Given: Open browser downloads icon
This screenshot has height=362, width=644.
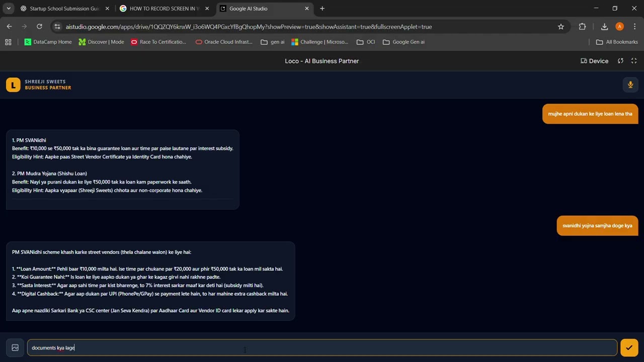Looking at the screenshot, I should click(604, 27).
